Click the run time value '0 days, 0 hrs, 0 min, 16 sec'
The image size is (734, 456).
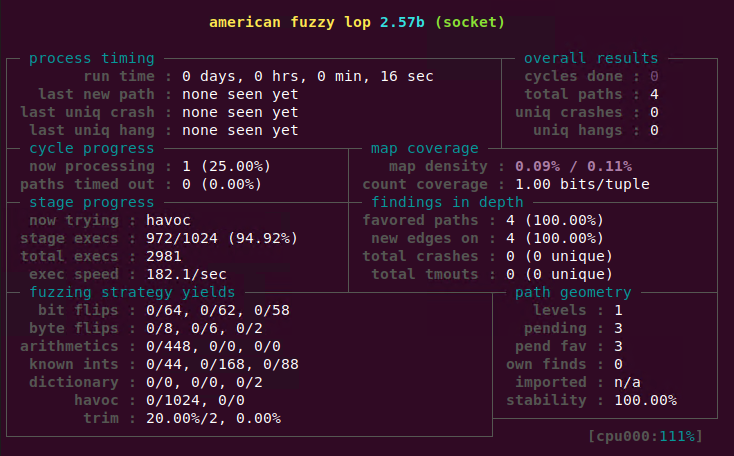[x=308, y=76]
